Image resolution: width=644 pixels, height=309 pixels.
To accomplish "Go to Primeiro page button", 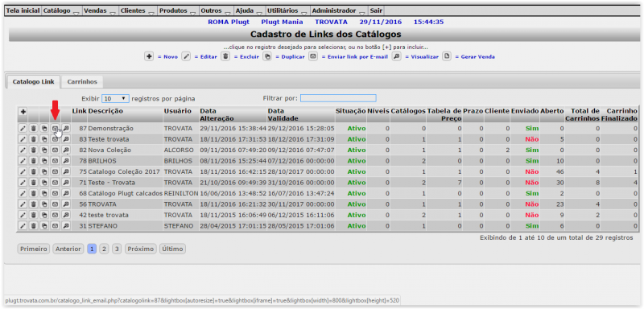I will [34, 249].
